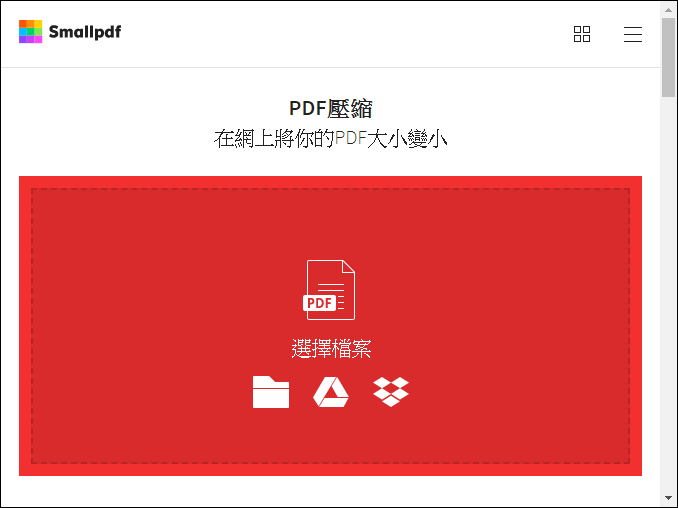The width and height of the screenshot is (678, 508).
Task: Click the scrollbar track below the thumb
Action: (x=668, y=294)
